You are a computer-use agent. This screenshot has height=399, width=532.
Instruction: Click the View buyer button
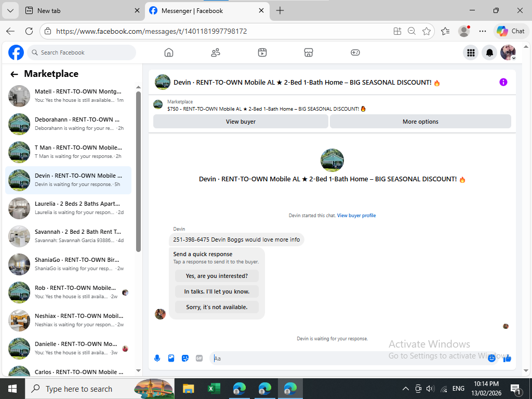click(x=241, y=122)
